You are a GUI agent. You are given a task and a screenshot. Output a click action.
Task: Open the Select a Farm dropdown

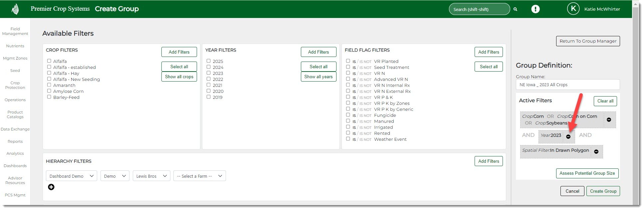pyautogui.click(x=199, y=176)
